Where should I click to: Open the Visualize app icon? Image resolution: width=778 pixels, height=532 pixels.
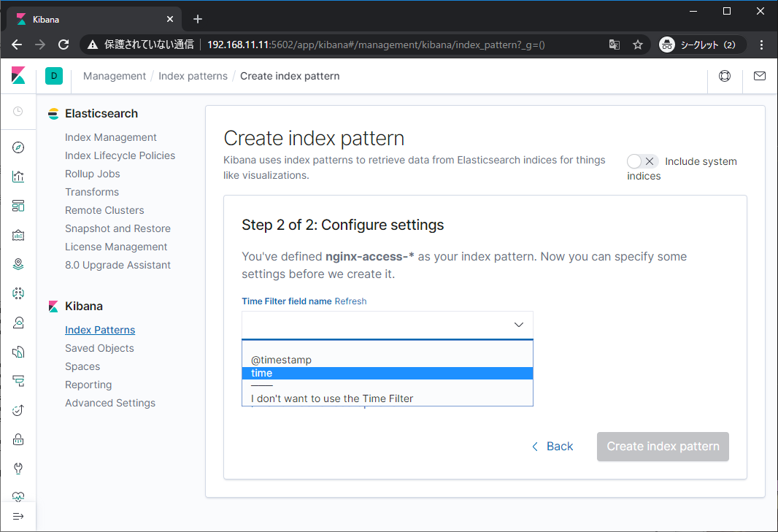(18, 177)
